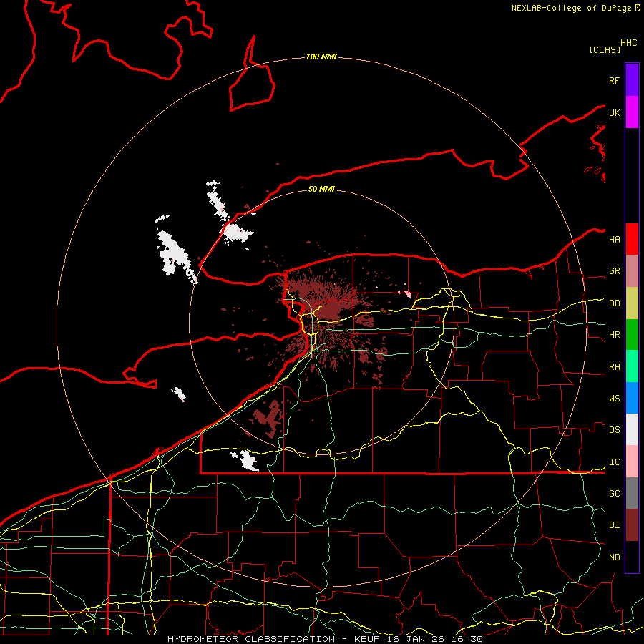
Task: Click the 'UK' legend label
Action: [614, 112]
